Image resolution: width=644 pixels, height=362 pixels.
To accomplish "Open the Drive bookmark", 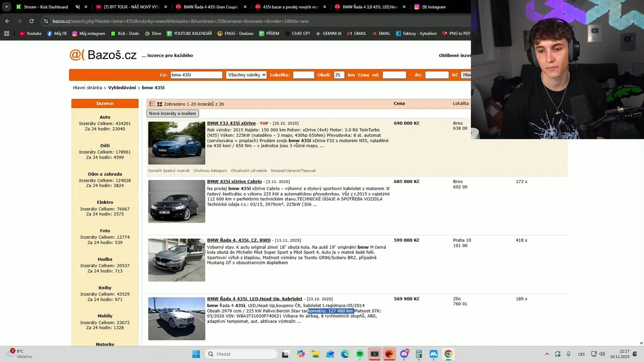I will (x=153, y=34).
